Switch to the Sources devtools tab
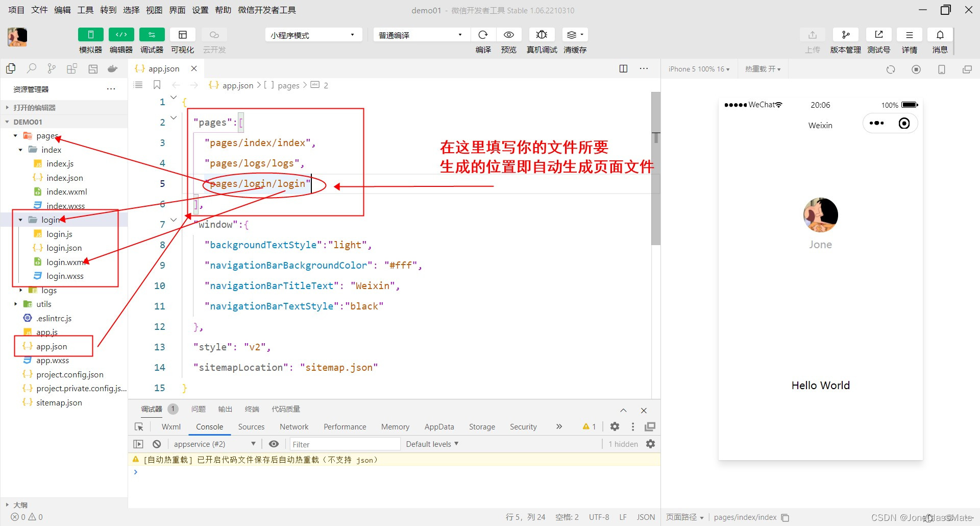The image size is (980, 526). 251,426
